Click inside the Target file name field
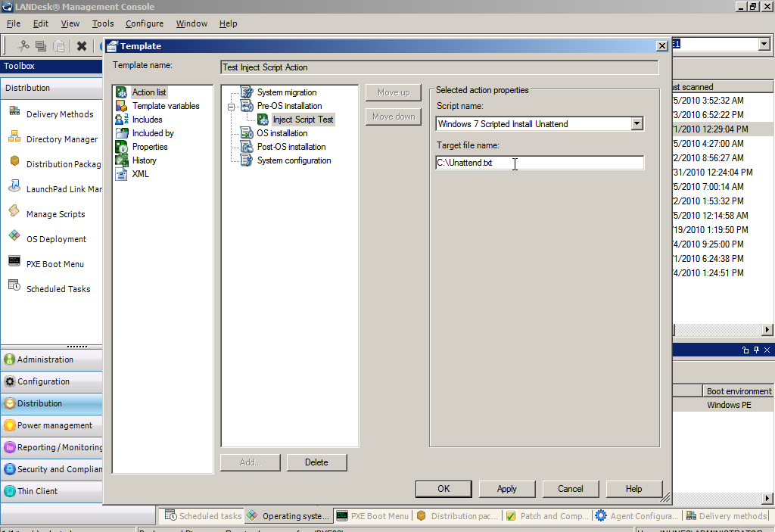This screenshot has width=775, height=532. pos(539,162)
